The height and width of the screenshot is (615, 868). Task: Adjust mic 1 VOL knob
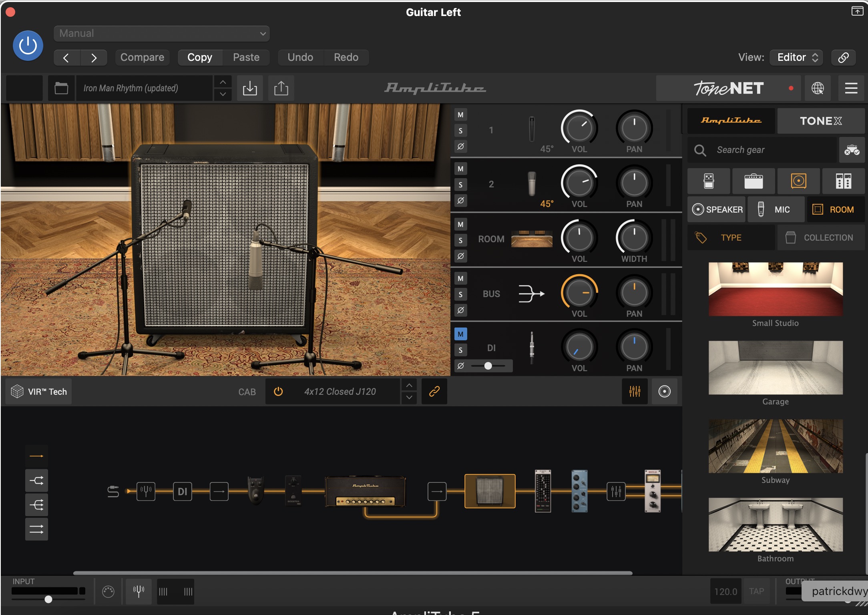coord(579,128)
